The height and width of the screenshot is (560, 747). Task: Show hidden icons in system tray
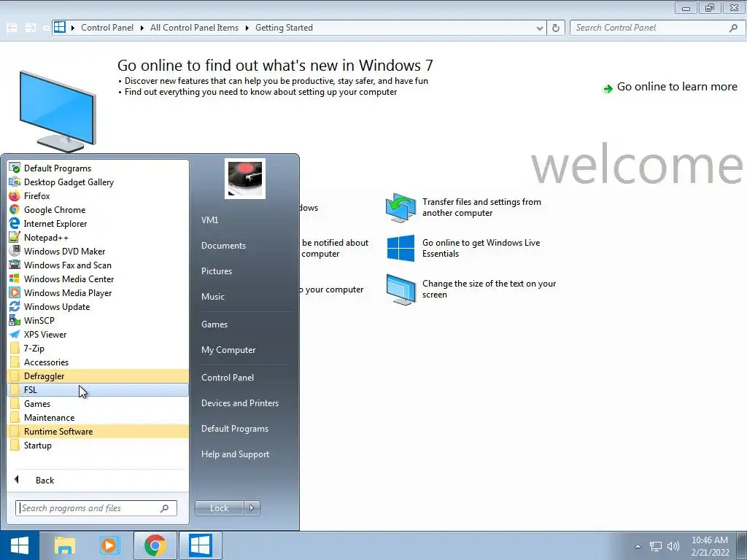tap(638, 546)
